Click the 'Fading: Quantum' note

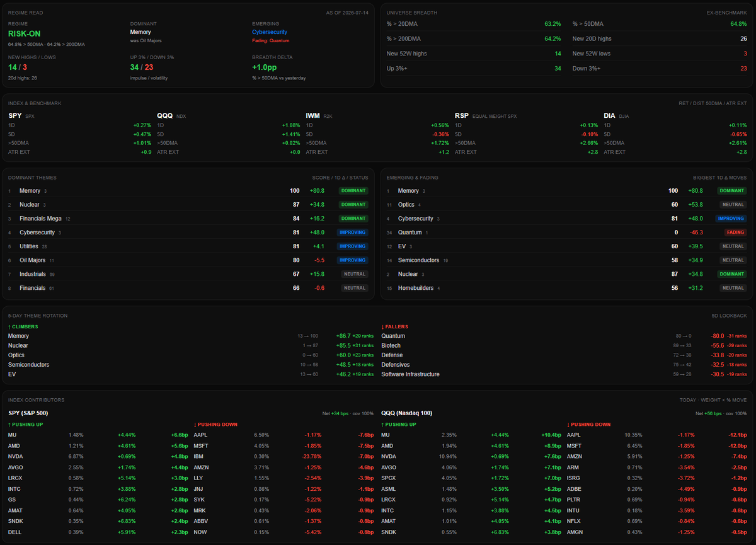click(x=272, y=40)
